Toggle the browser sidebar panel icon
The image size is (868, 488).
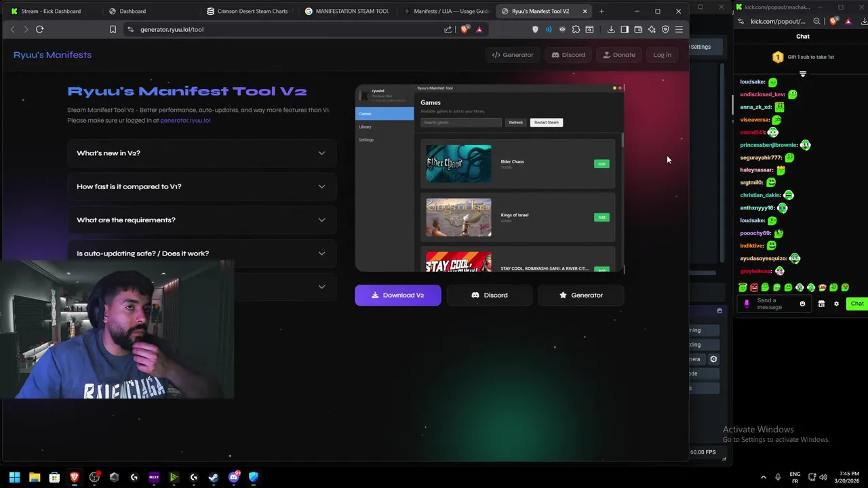pyautogui.click(x=625, y=29)
